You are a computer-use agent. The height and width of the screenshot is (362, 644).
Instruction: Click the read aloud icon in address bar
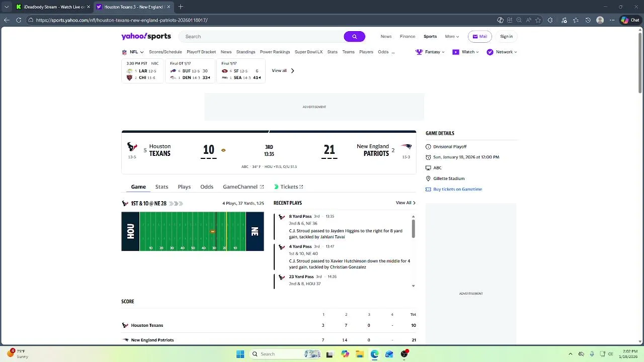click(x=528, y=20)
